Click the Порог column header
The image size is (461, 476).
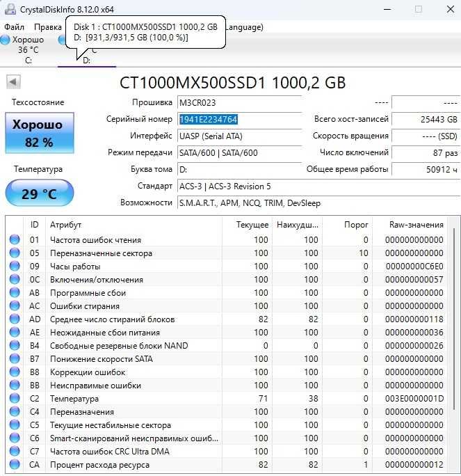[347, 225]
